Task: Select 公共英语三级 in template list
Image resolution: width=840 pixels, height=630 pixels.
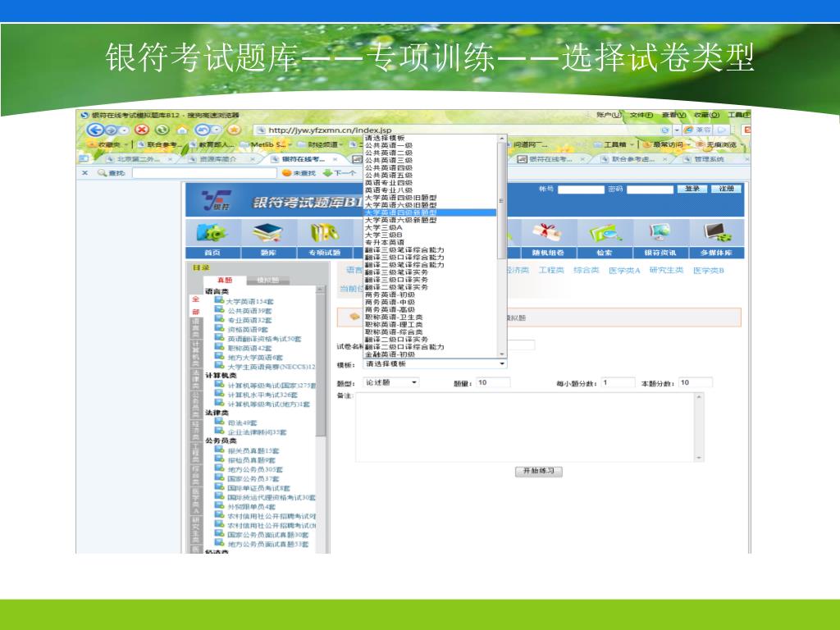Action: tap(430, 160)
